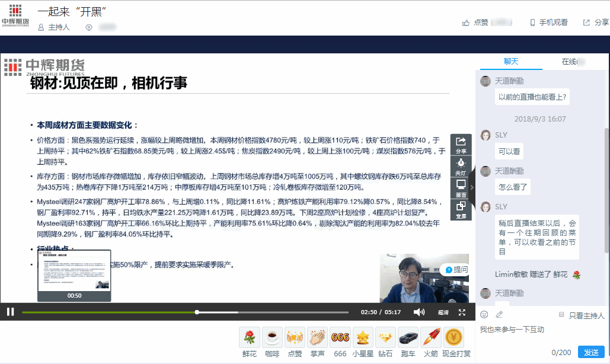This screenshot has width=610, height=364.
Task: Enable 只看主持人 checkbox
Action: pos(561,315)
